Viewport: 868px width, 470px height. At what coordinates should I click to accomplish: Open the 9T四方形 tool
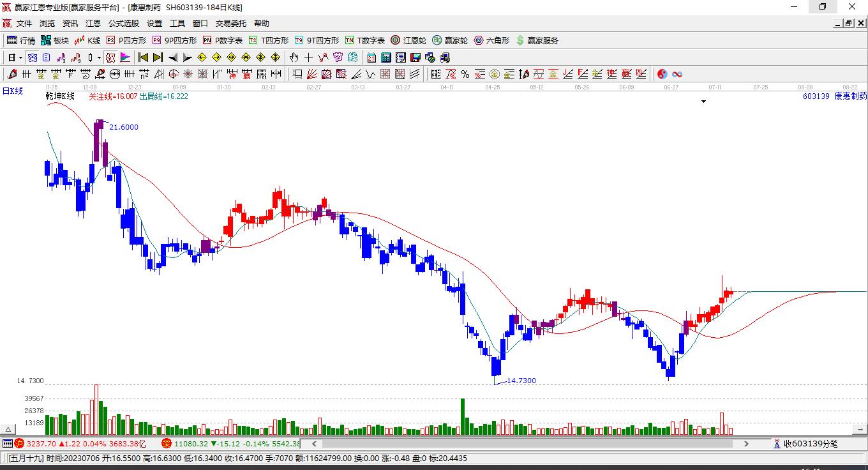point(317,40)
